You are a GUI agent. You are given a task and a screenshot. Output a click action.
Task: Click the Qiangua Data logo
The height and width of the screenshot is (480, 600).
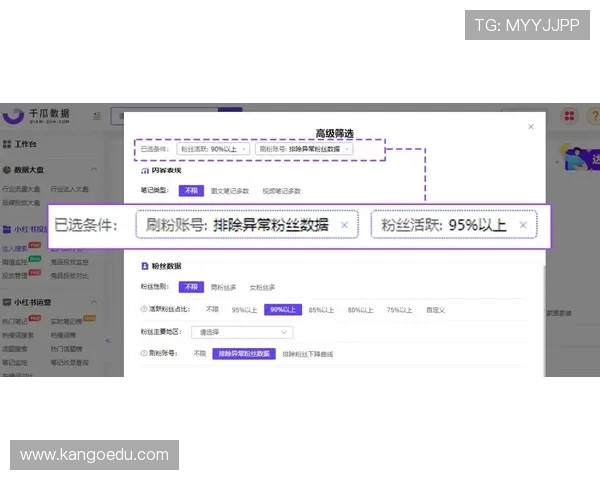click(x=36, y=116)
